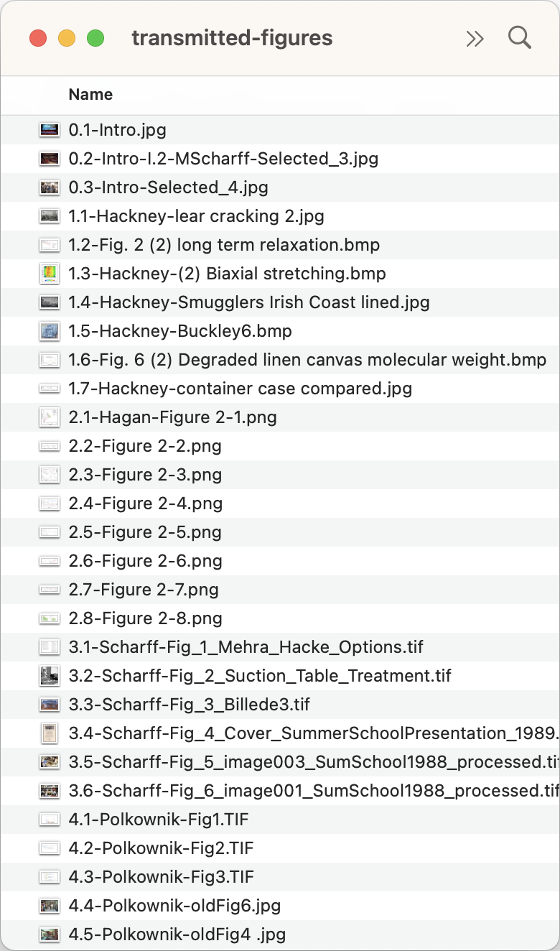Sort files by the Name column header
This screenshot has width=560, height=951.
pos(90,95)
